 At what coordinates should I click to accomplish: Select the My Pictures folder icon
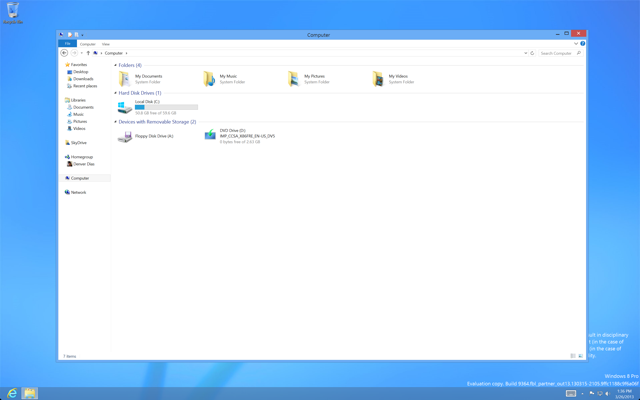(x=293, y=79)
